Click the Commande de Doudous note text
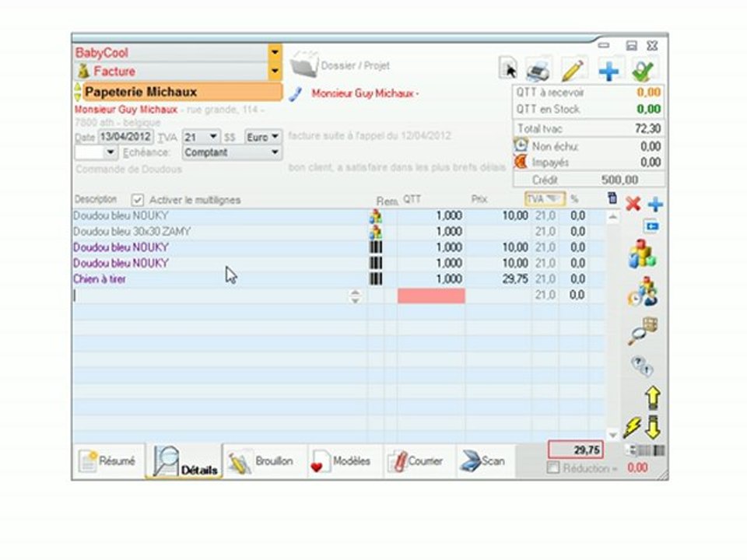Viewport: 747px width, 560px height. click(128, 169)
